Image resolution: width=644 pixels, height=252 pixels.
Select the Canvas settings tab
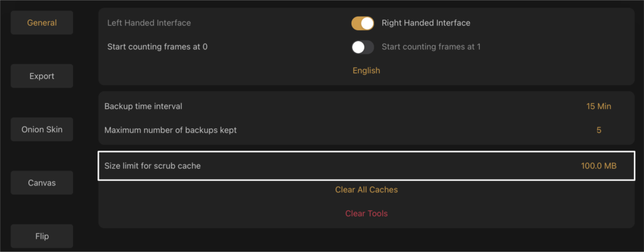tap(42, 183)
